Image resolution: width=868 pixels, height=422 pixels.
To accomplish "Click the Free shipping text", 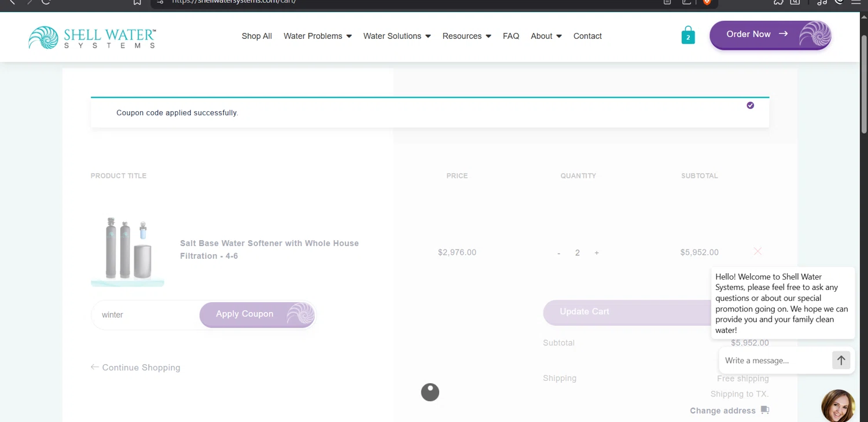I will coord(743,379).
